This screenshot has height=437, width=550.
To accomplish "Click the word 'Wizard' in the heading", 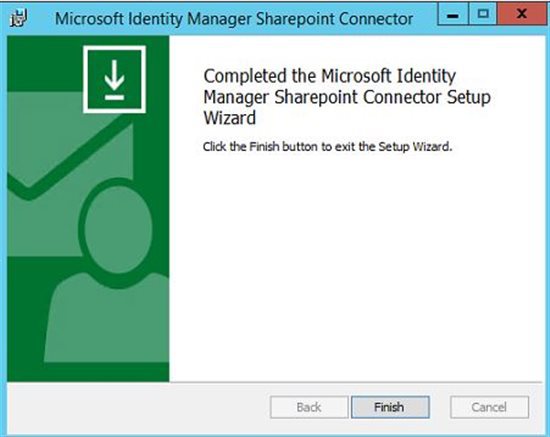I will click(x=230, y=118).
